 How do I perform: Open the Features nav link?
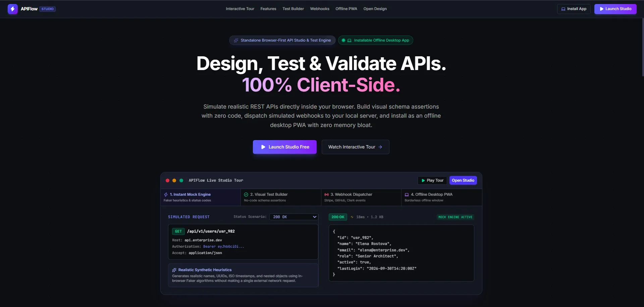click(268, 9)
